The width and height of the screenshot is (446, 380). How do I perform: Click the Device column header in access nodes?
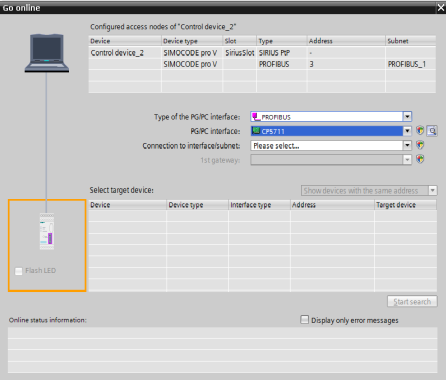click(x=125, y=41)
